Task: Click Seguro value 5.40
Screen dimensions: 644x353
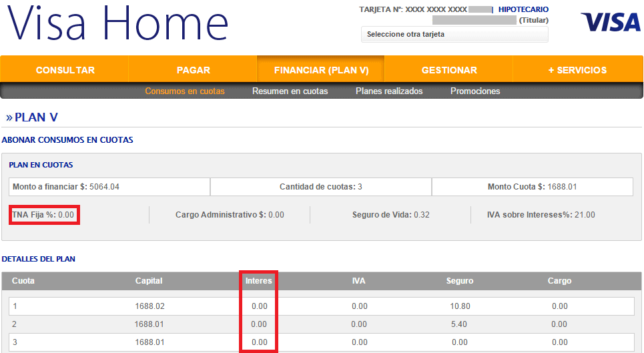Action: click(459, 324)
